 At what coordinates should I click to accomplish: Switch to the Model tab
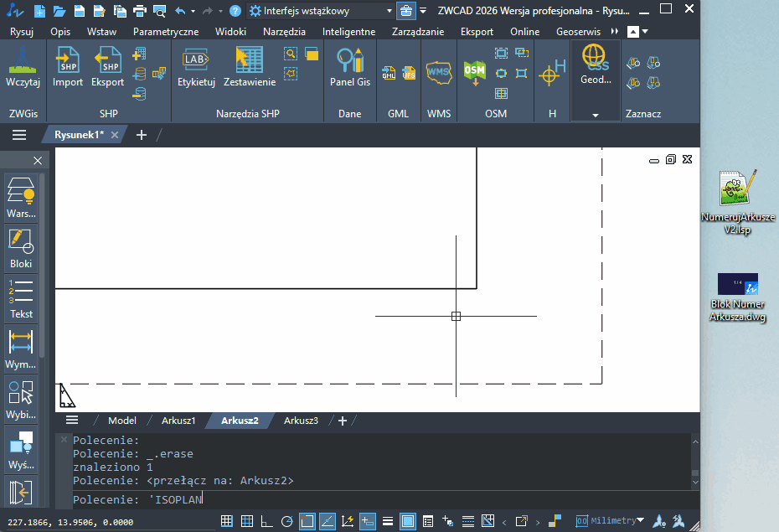122,421
